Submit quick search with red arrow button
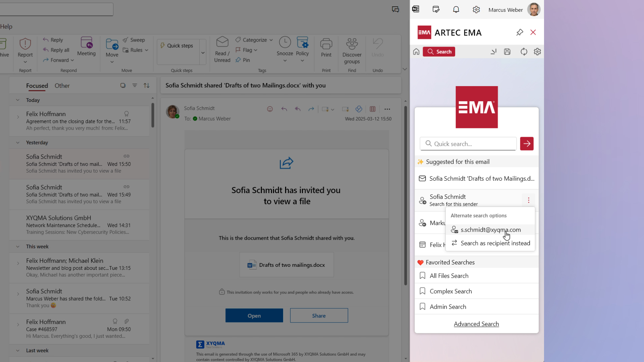This screenshot has height=362, width=644. 527,144
